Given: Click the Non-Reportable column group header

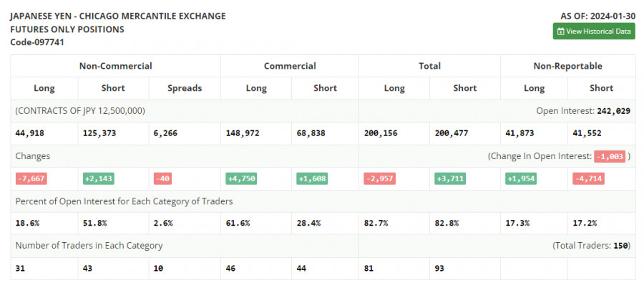Looking at the screenshot, I should click(567, 66).
